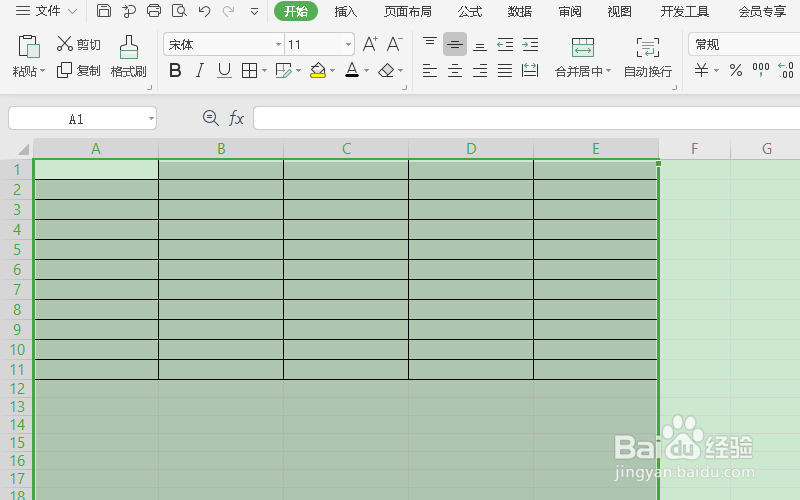Open the Name Box dropdown arrow
Viewport: 800px width, 500px height.
pyautogui.click(x=151, y=119)
